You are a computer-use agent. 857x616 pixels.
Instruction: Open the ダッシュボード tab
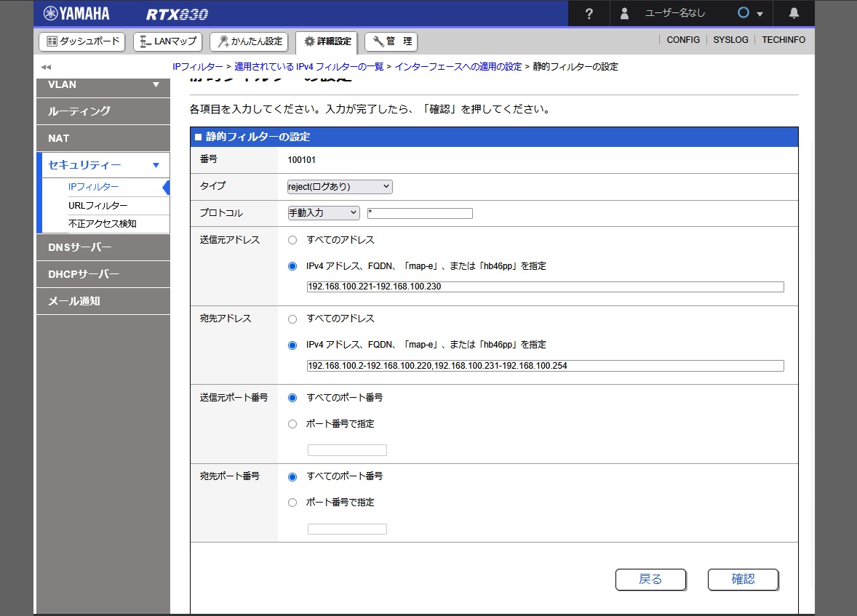pos(82,41)
